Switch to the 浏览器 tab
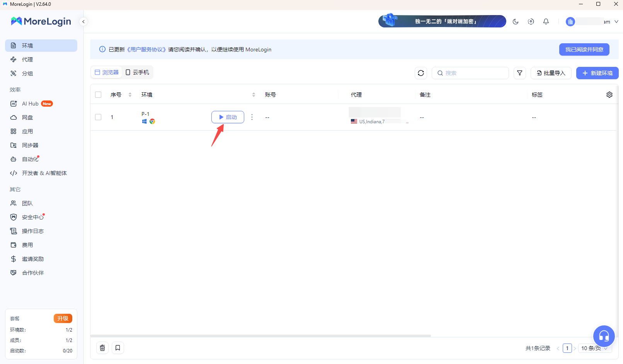 [x=107, y=72]
